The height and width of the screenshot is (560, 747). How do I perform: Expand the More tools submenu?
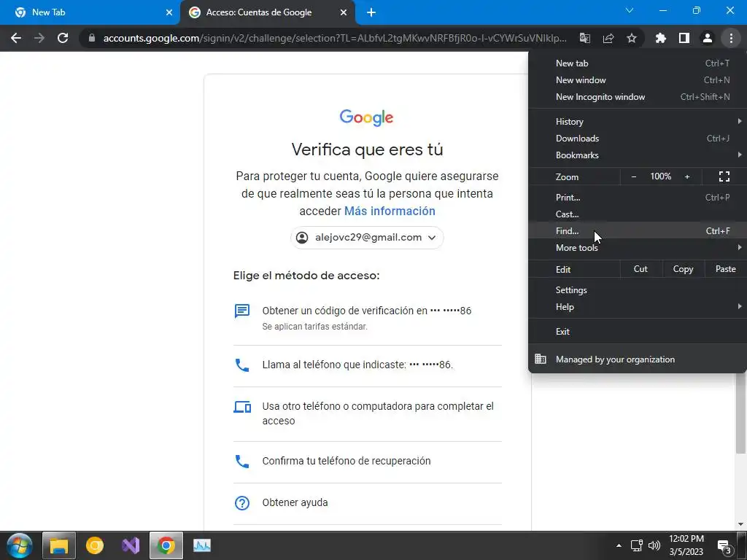[x=638, y=248]
